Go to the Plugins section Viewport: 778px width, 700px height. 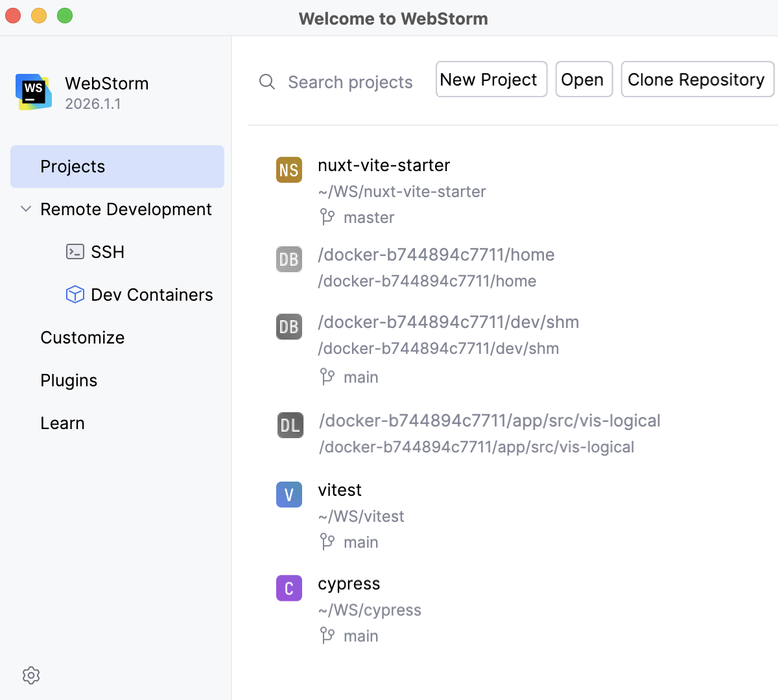[x=69, y=380]
